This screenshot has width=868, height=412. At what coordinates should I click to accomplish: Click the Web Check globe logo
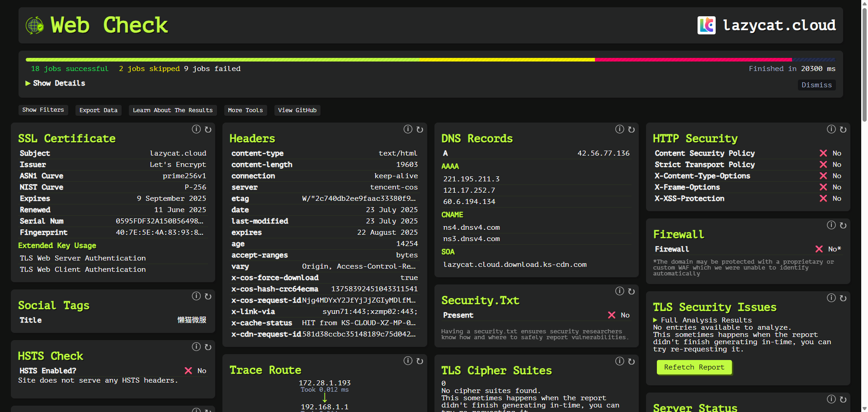(x=35, y=25)
